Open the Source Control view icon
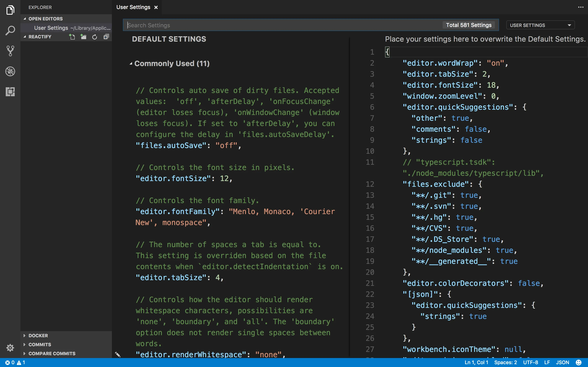This screenshot has height=367, width=588. (10, 51)
